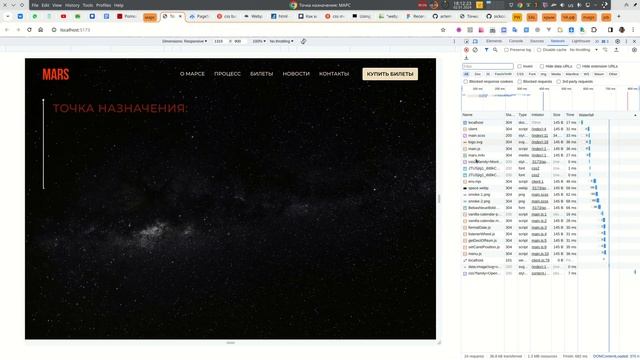Viewport: 640px width, 360px height.
Task: Switch to Lighthouse tab
Action: (581, 41)
